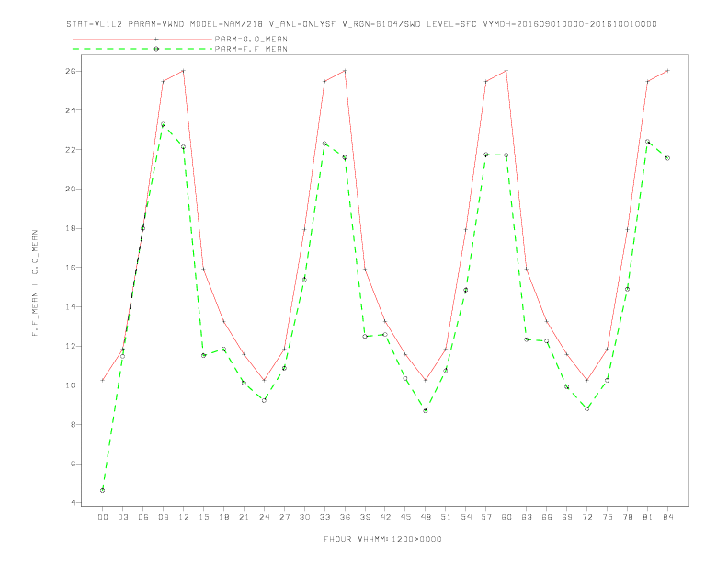The image size is (728, 563).
Task: Click x-axis tick label 36
Action: click(345, 517)
